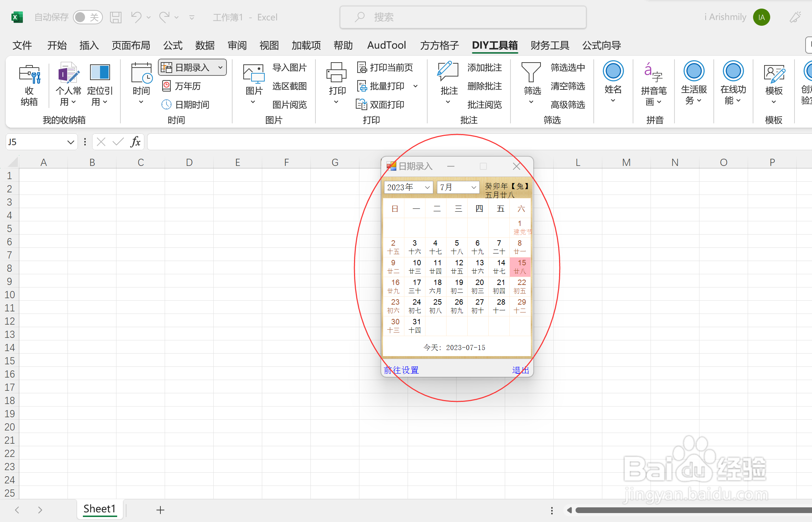Open the Undo history dropdown arrow
Image resolution: width=812 pixels, height=522 pixels.
pos(149,17)
